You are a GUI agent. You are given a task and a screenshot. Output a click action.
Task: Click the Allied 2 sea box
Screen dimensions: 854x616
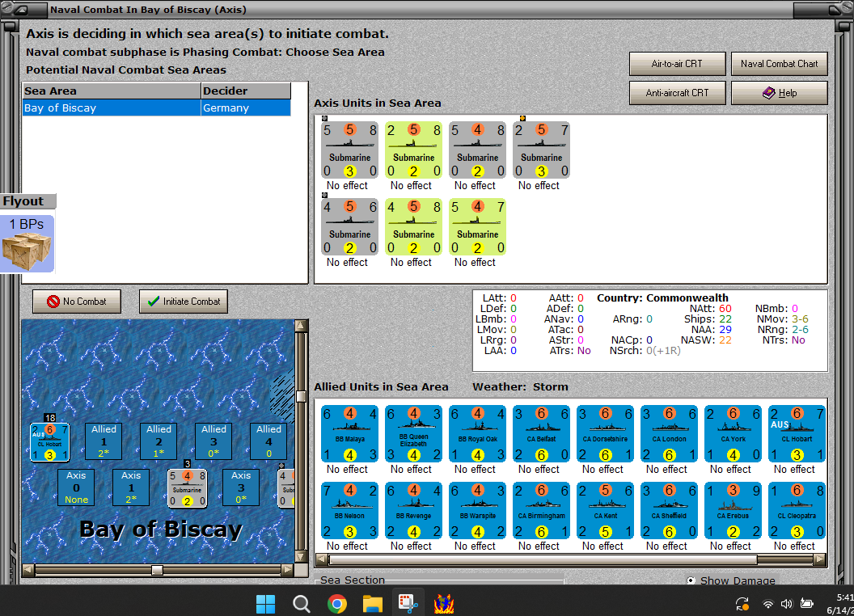pyautogui.click(x=159, y=441)
